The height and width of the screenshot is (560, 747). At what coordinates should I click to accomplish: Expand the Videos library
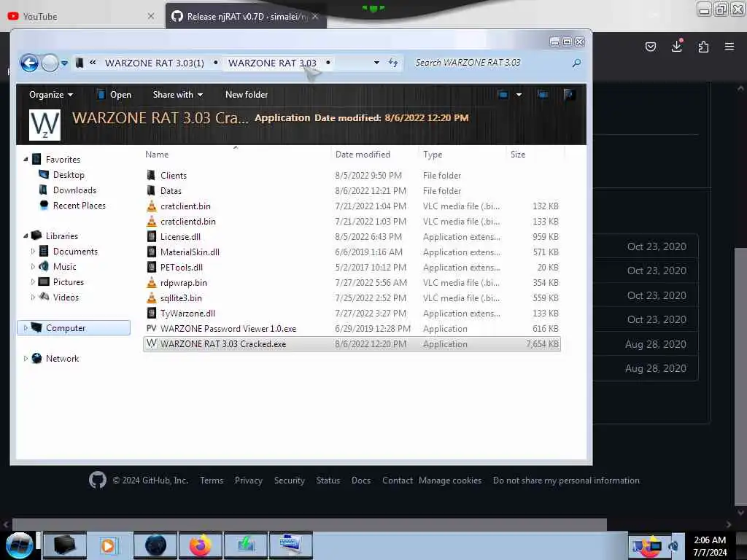click(x=33, y=297)
